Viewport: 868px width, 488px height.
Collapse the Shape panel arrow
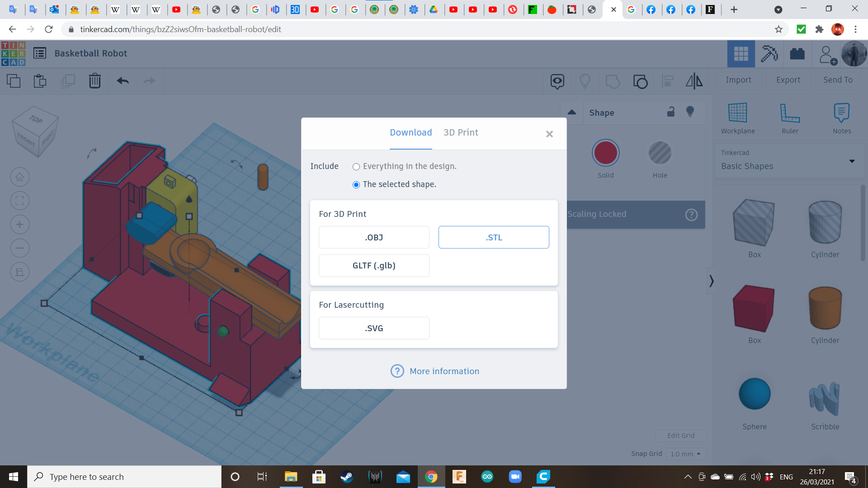pos(572,113)
